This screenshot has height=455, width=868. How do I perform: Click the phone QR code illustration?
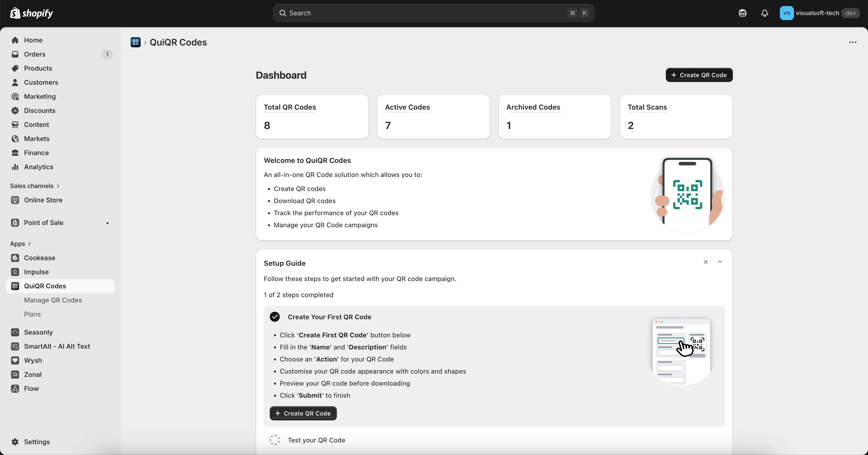pyautogui.click(x=687, y=195)
